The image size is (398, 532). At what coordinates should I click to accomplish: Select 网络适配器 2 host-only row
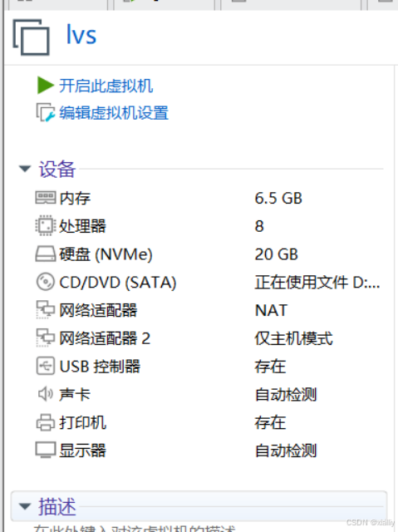point(209,338)
